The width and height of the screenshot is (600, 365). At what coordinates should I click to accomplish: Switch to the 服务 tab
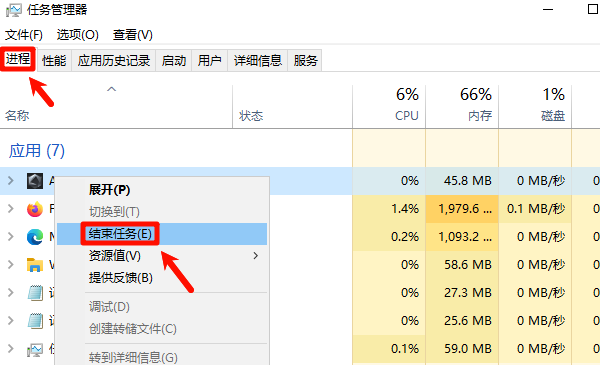pos(305,60)
